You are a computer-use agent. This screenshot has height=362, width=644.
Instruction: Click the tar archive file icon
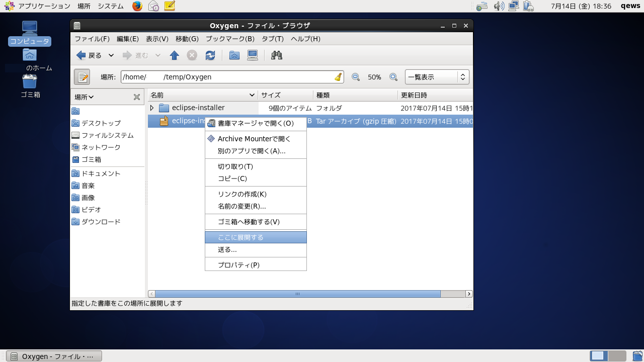coord(164,121)
